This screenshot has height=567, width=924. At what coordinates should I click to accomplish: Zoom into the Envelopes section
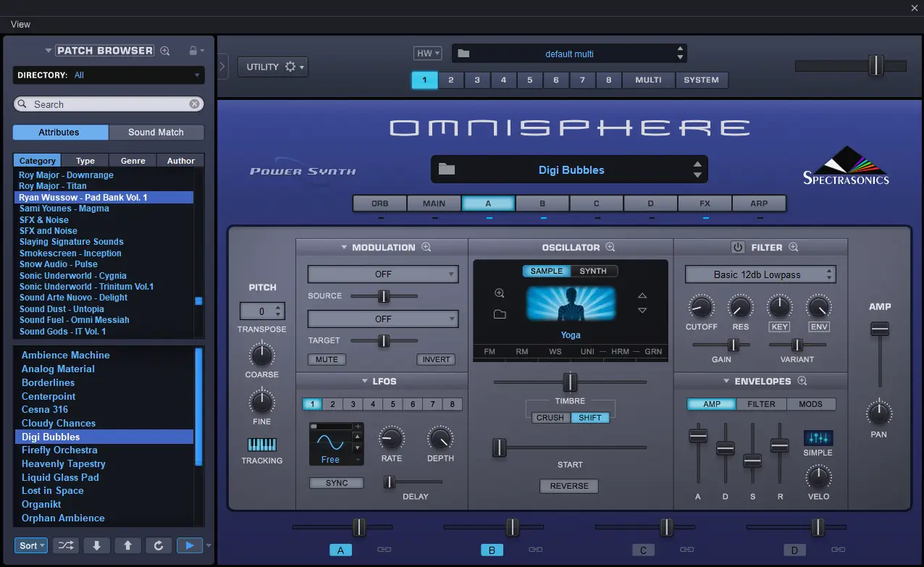[802, 381]
